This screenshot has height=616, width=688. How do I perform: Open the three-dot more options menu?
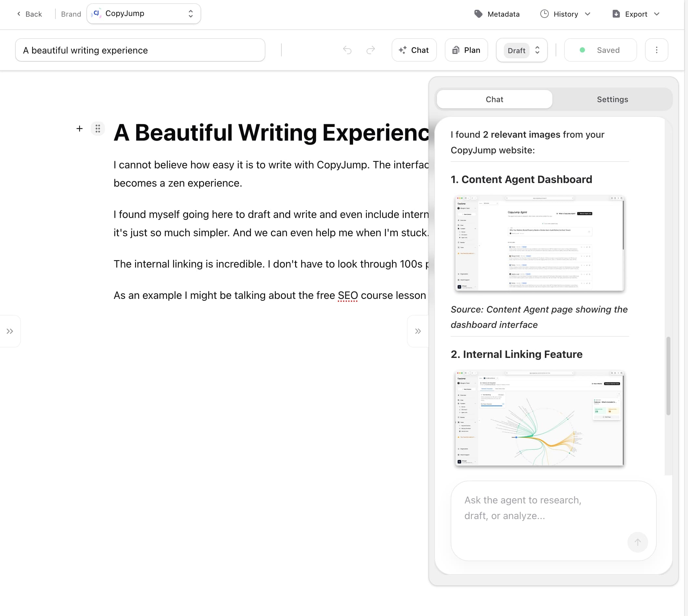pos(656,50)
